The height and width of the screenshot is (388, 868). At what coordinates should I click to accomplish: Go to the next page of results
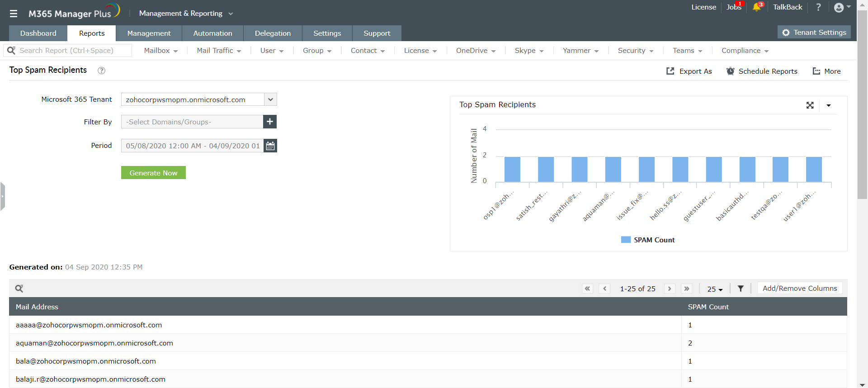click(670, 289)
